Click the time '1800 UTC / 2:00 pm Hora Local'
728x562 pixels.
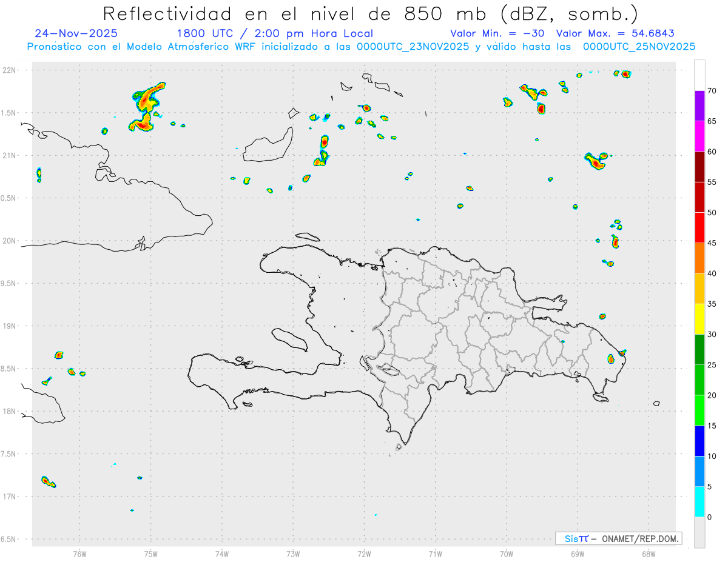275,33
